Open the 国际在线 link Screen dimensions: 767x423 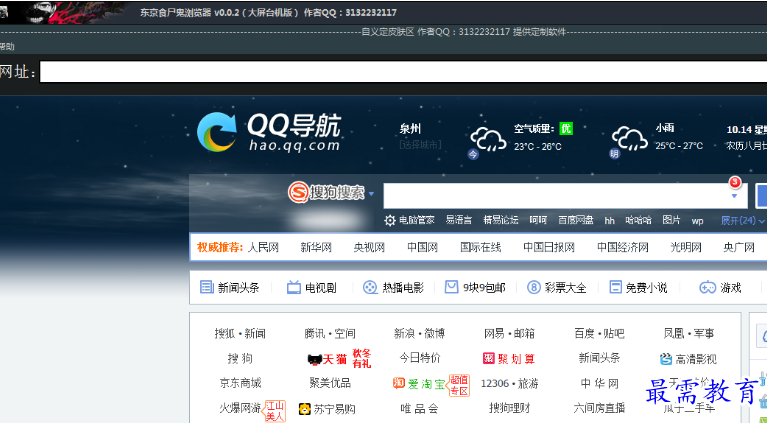(481, 247)
